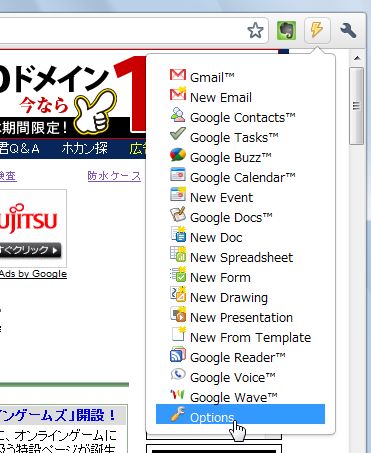Viewport: 371px width, 453px height.
Task: Click the Google Buzz colorful icon
Action: [x=178, y=155]
